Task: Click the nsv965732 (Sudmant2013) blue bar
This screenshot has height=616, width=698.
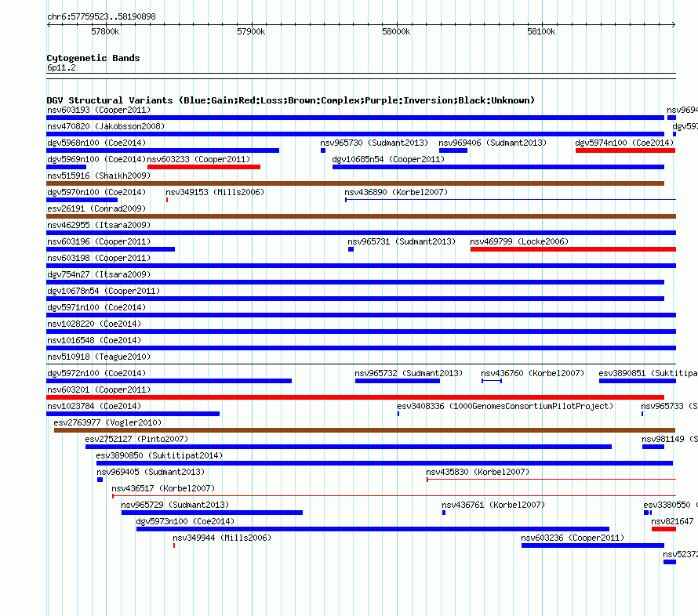Action: pyautogui.click(x=398, y=381)
